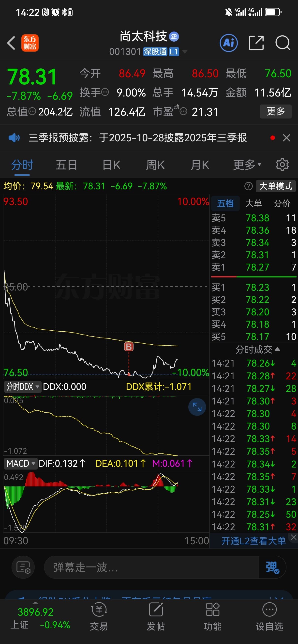Viewport: 298px width, 644px height.
Task: Switch to the 大单 tab
Action: pos(253,203)
